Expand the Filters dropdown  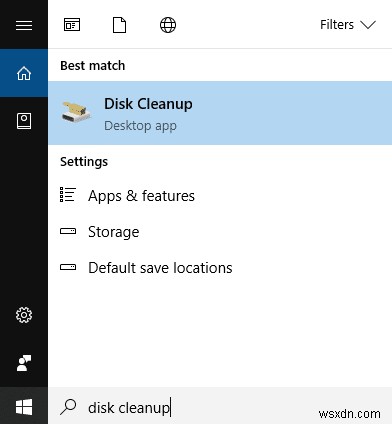coord(348,25)
